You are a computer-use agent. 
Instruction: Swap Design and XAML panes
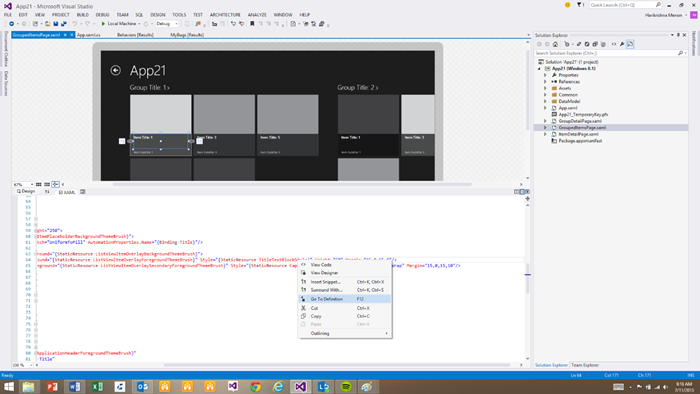click(47, 192)
